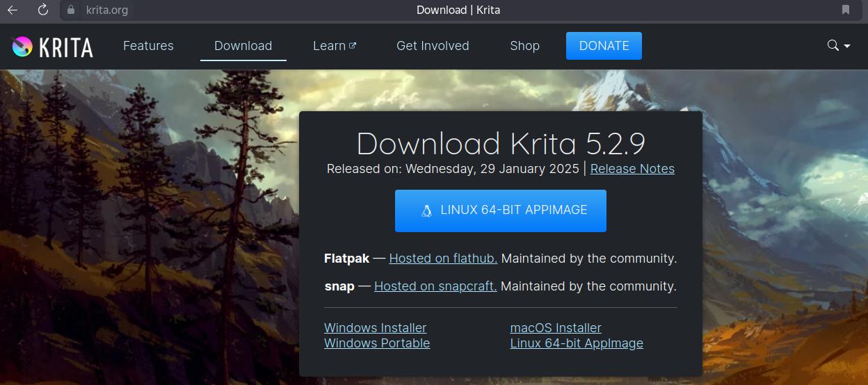
Task: Click the Download Krita 5.2.9 heading
Action: (x=501, y=144)
